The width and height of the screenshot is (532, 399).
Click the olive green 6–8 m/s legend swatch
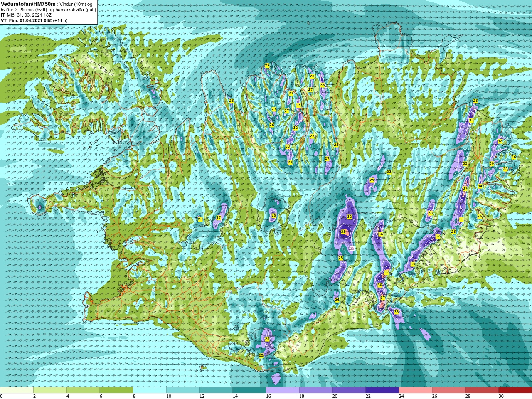116,390
